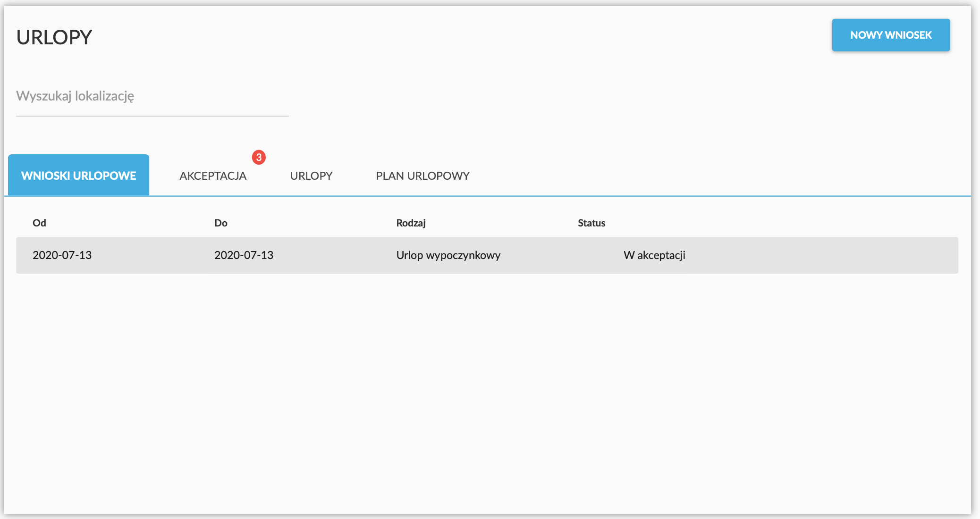The width and height of the screenshot is (980, 519).
Task: Switch to the AKCEPTACJA tab
Action: tap(213, 176)
